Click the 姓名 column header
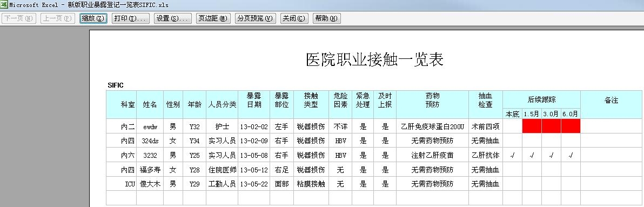 (150, 105)
